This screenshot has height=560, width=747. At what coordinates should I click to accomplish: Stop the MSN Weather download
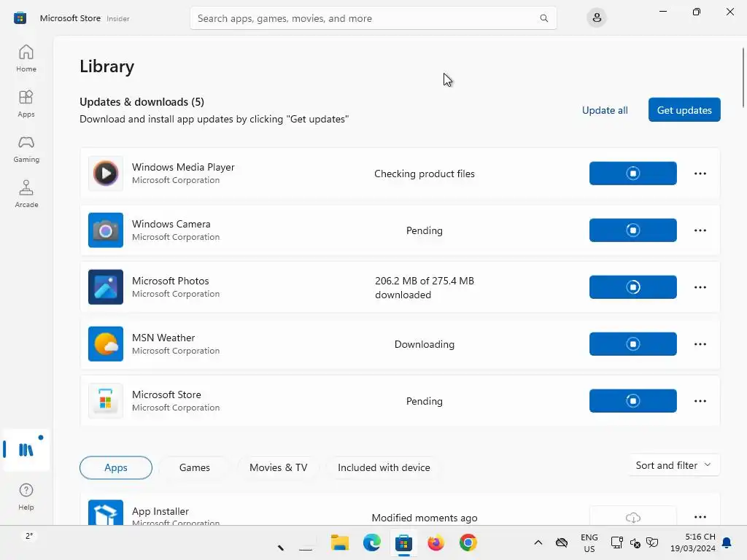pyautogui.click(x=632, y=344)
